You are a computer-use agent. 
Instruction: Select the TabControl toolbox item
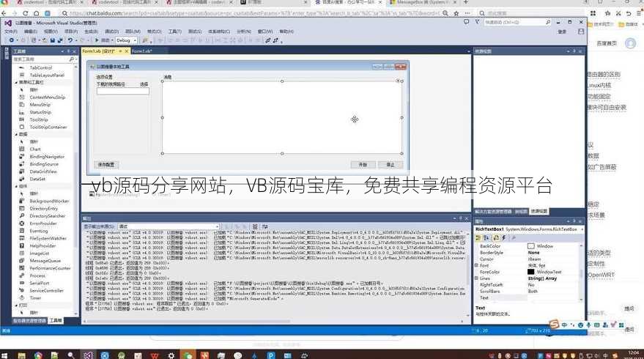(40, 67)
